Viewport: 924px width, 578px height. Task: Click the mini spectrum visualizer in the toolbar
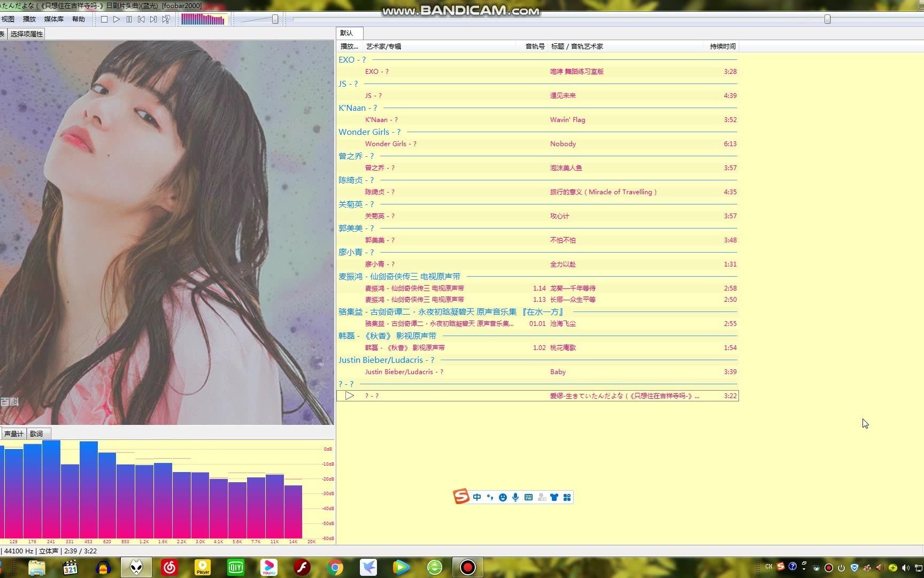tap(204, 19)
